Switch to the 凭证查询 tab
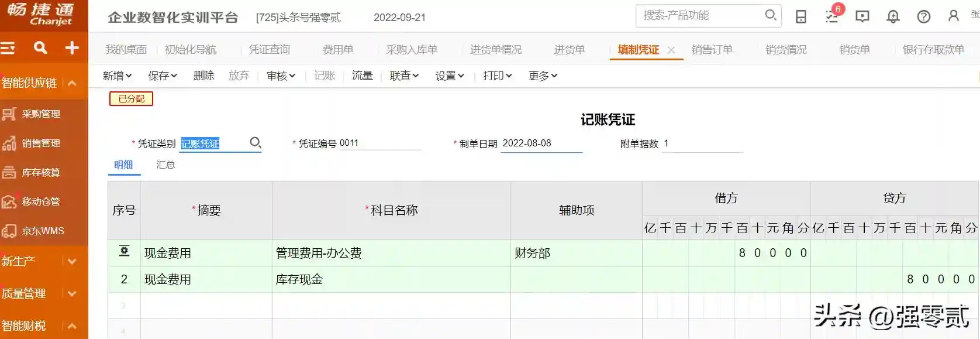Viewport: 980px width, 339px height. click(x=269, y=50)
